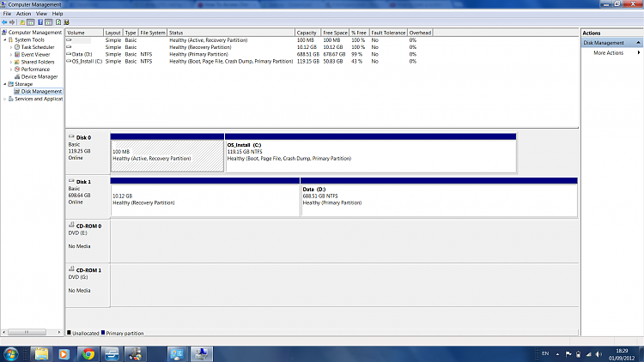Open the Action menu
Image resolution: width=644 pixels, height=362 pixels.
click(x=23, y=14)
